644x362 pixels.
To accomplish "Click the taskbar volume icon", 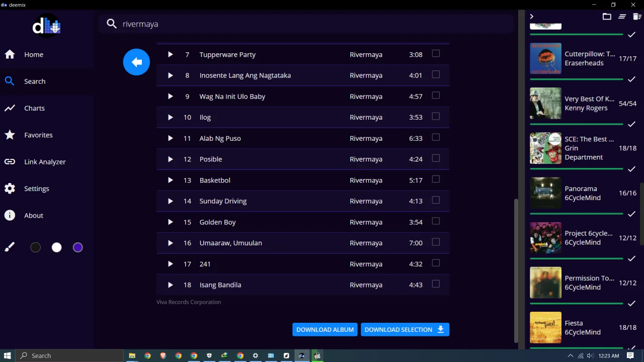I will click(590, 355).
